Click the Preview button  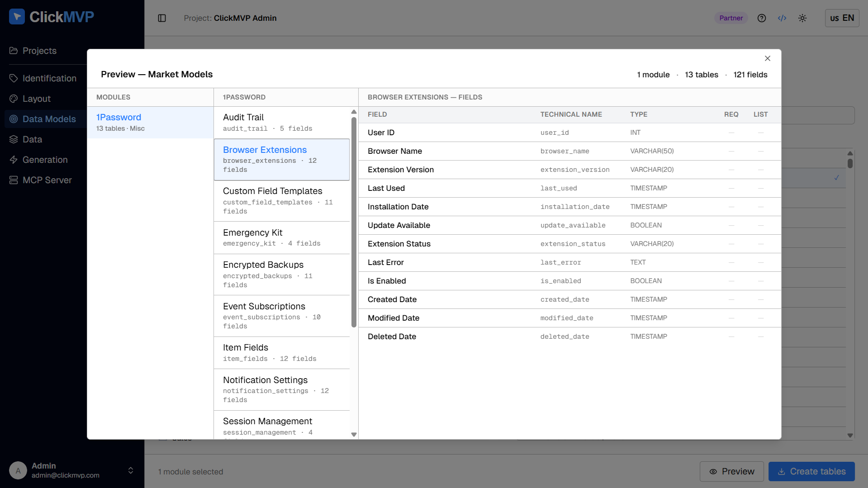coord(731,471)
